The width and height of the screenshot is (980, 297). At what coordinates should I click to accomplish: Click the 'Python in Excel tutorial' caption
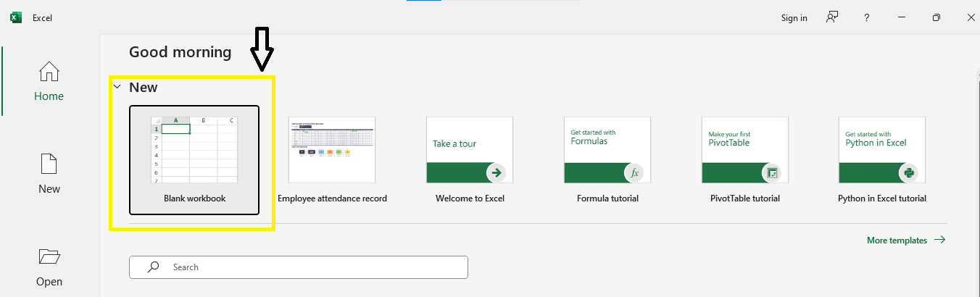click(882, 198)
